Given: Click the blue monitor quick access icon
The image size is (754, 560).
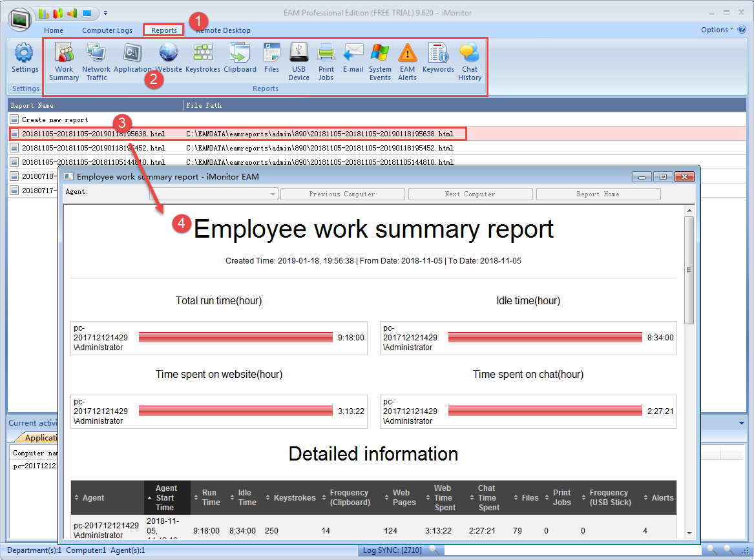Looking at the screenshot, I should click(x=87, y=14).
